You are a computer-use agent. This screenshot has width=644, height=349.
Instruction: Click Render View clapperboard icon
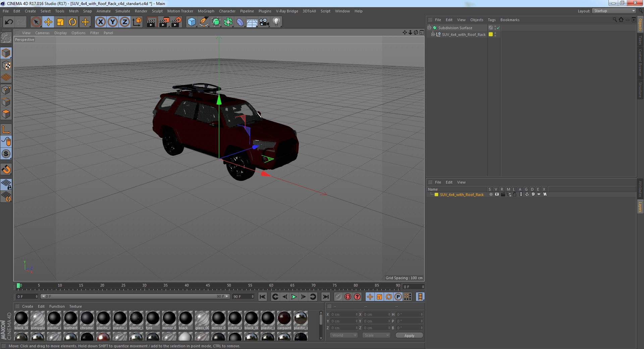click(152, 22)
